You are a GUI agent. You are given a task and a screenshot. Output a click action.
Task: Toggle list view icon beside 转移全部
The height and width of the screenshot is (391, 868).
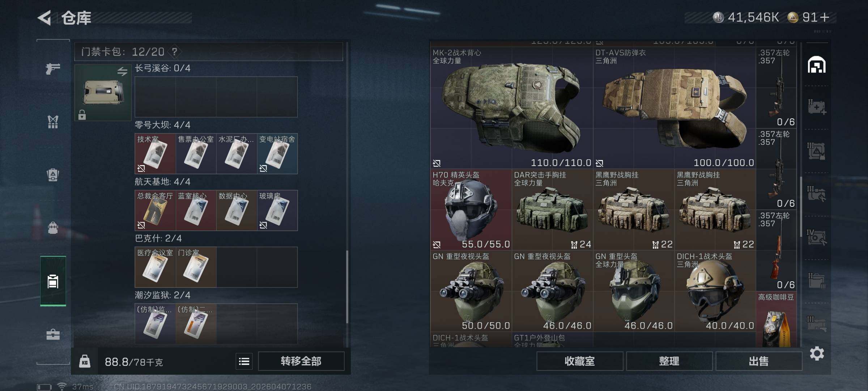(x=244, y=361)
